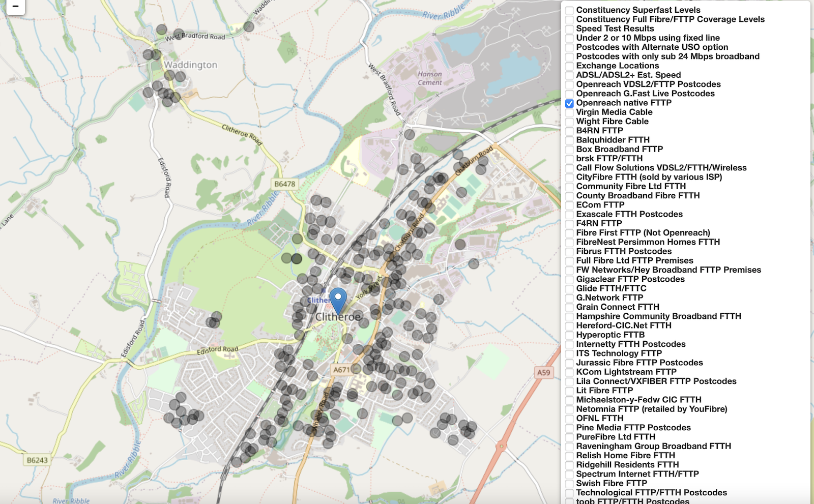Enable Pine Media FTTP Postcodes
Image resolution: width=814 pixels, height=504 pixels.
click(570, 427)
